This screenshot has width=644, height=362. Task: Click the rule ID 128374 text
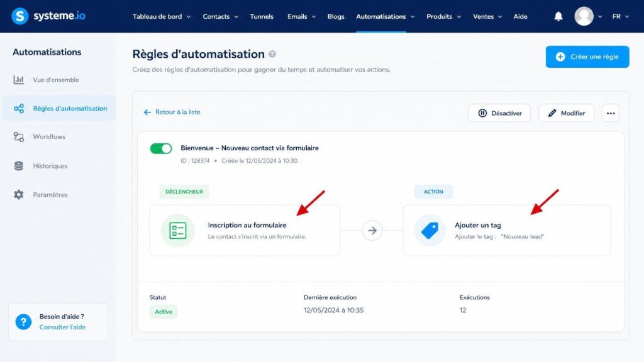195,161
